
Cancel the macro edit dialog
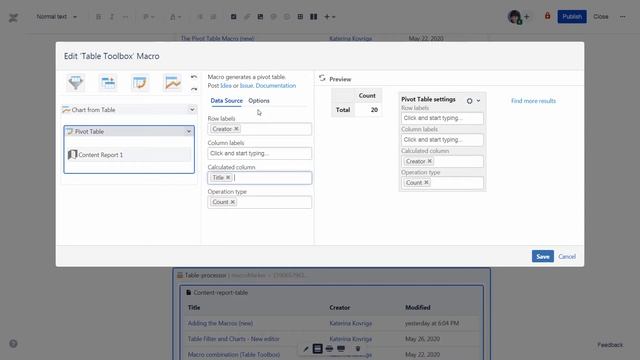[x=567, y=256]
